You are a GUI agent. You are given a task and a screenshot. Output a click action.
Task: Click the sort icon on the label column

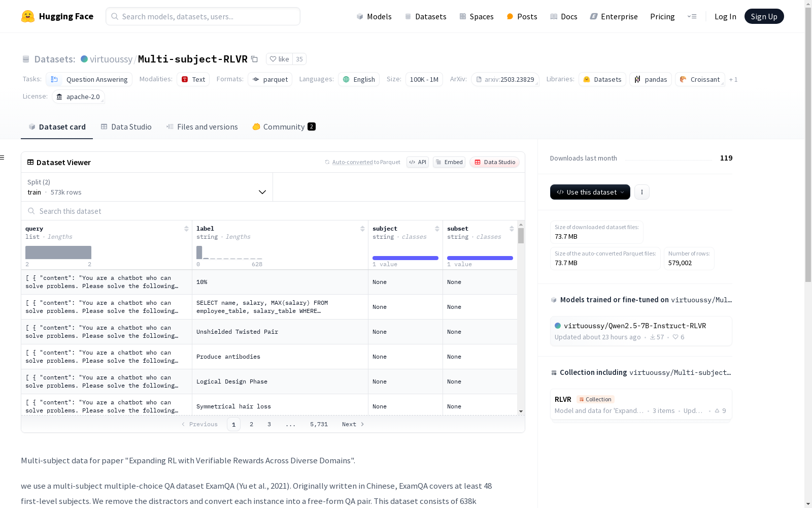(x=362, y=229)
